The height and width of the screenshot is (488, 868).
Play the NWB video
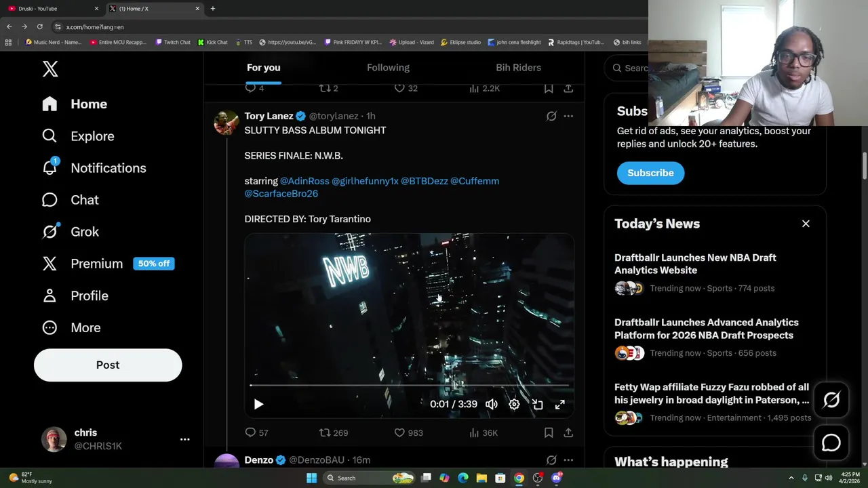258,404
